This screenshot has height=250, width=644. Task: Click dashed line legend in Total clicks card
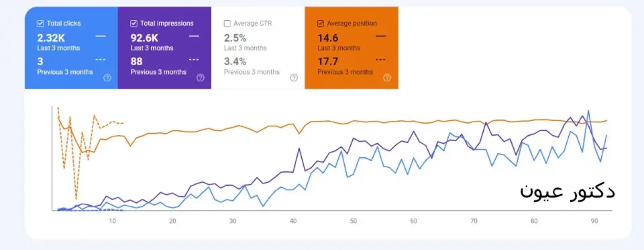click(x=101, y=60)
